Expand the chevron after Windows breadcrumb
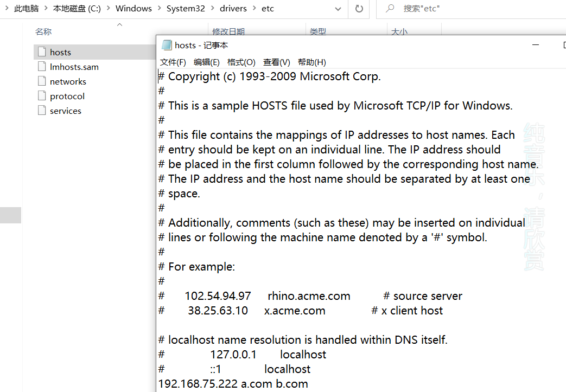This screenshot has height=392, width=566. click(x=159, y=8)
